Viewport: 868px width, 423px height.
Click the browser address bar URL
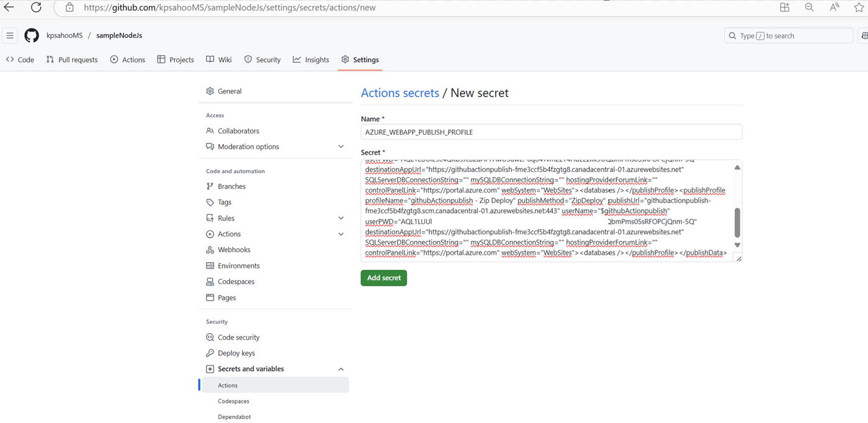(230, 7)
